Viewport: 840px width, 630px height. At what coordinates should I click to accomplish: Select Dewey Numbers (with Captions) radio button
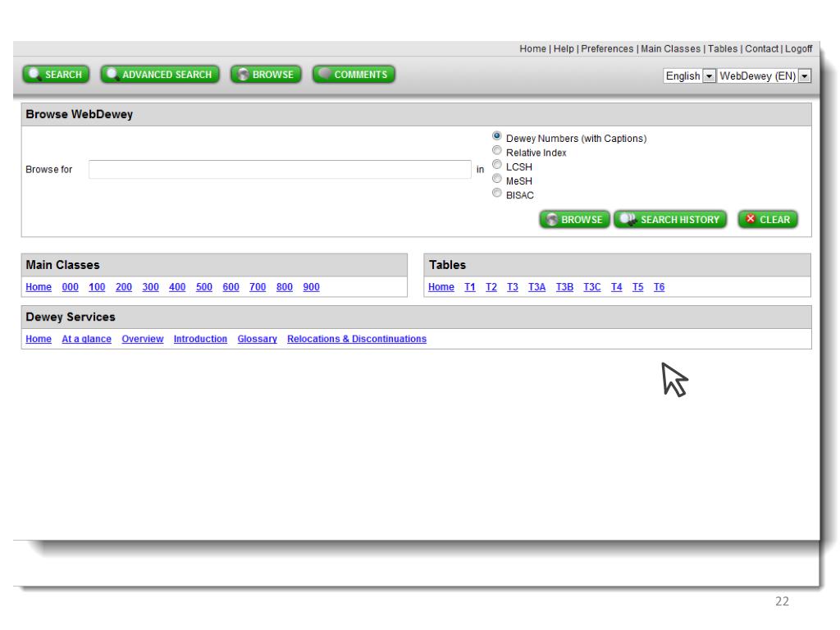[x=496, y=136]
